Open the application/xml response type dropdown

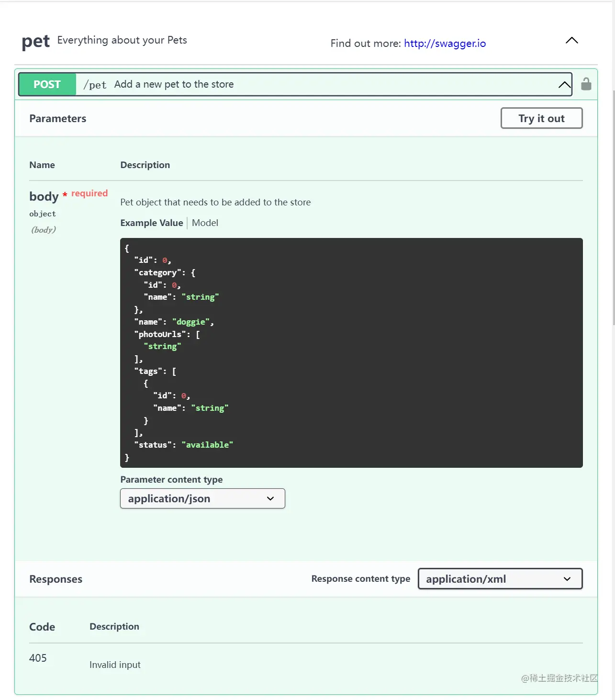point(500,579)
